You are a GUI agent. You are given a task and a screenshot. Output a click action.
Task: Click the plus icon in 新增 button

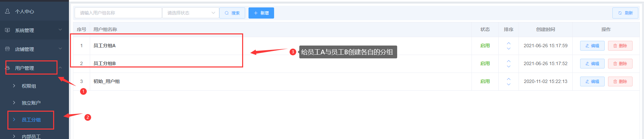point(256,13)
